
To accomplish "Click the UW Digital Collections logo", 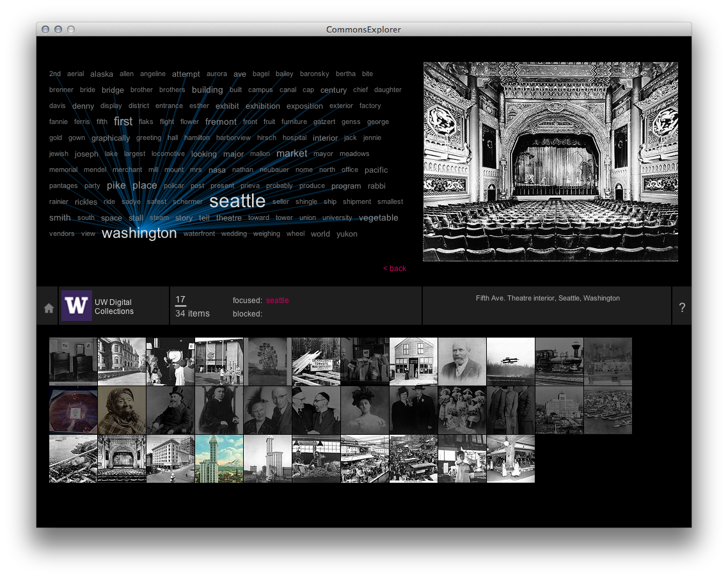I will (x=77, y=305).
